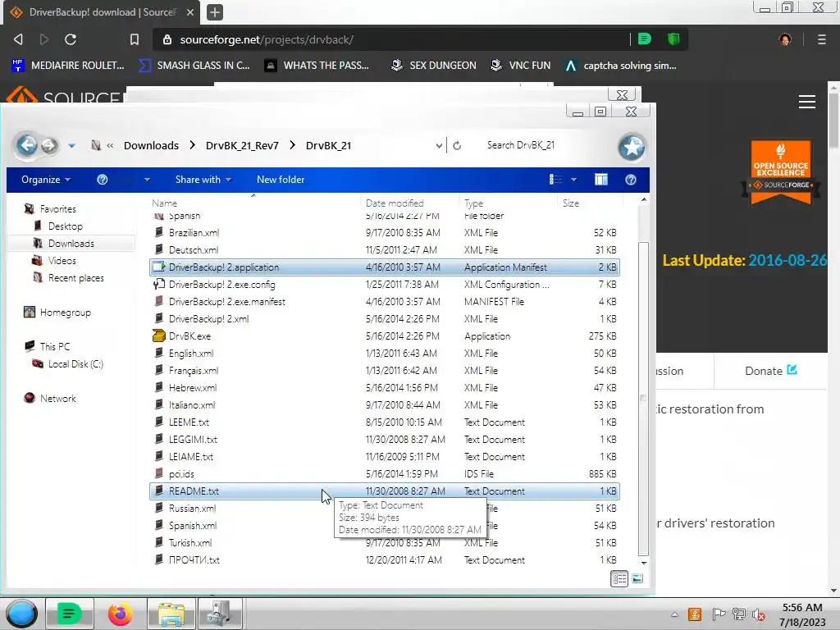
Task: Click the New folder button
Action: click(281, 180)
